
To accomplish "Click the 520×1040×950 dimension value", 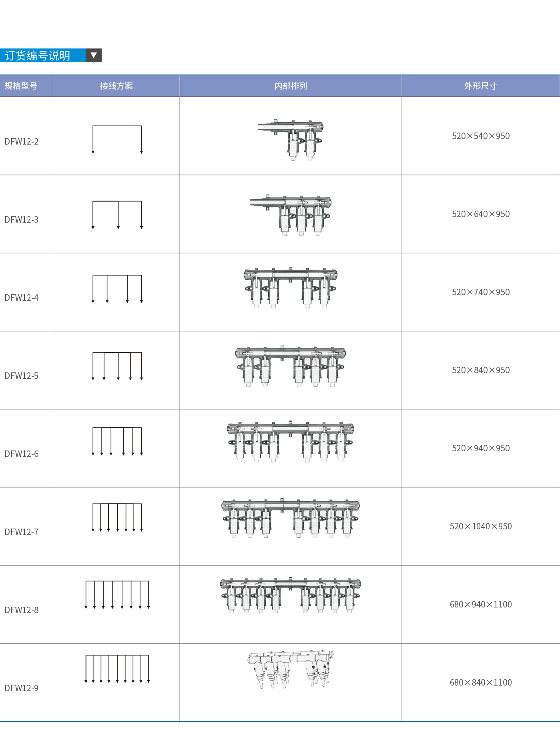I will point(481,526).
